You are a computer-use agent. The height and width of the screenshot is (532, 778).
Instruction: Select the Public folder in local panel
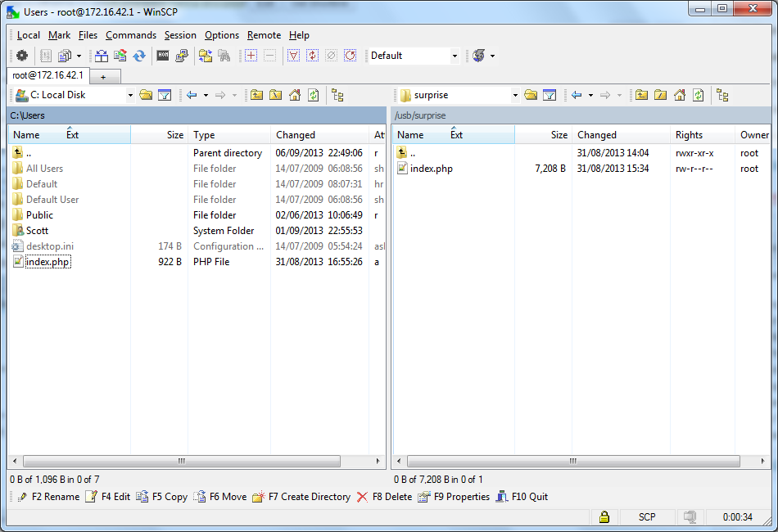click(39, 215)
